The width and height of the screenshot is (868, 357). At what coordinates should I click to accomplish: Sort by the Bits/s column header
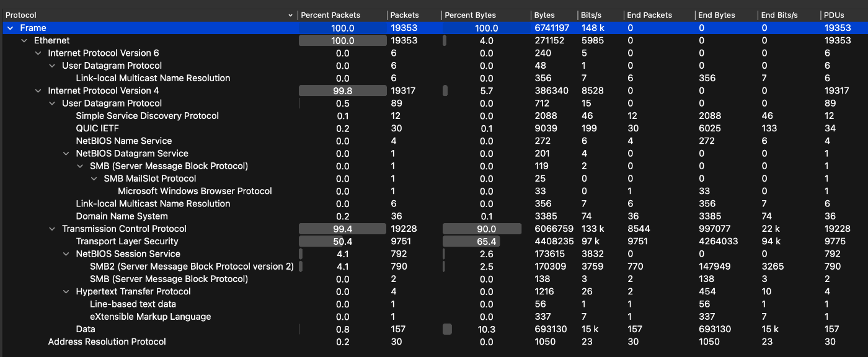tap(601, 15)
